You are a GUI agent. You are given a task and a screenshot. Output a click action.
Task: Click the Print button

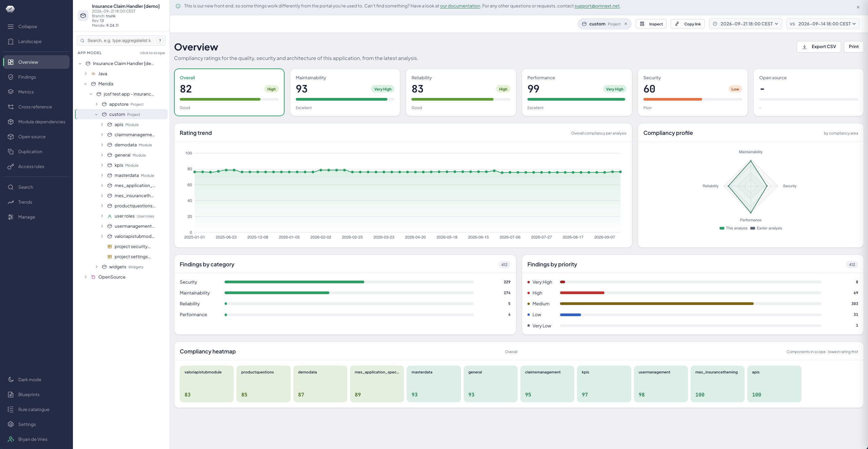coord(854,47)
